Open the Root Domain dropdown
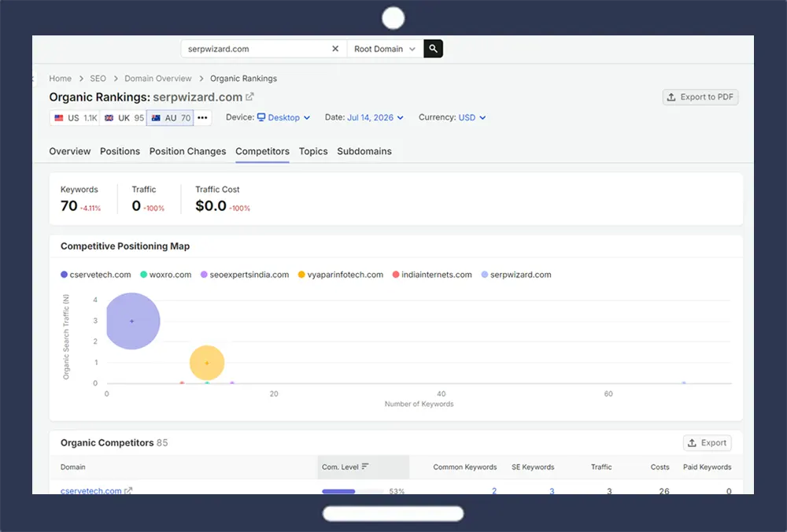Screen dimensions: 787x532 385,49
